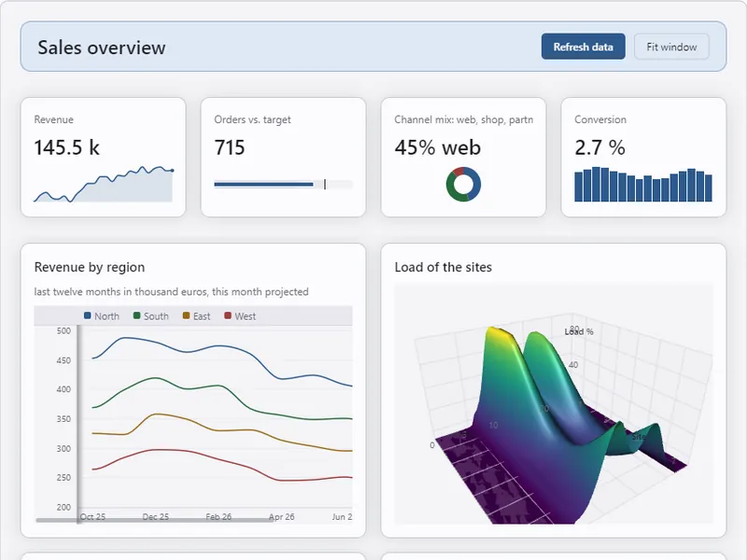
Task: Click the Load % axis label
Action: click(579, 331)
